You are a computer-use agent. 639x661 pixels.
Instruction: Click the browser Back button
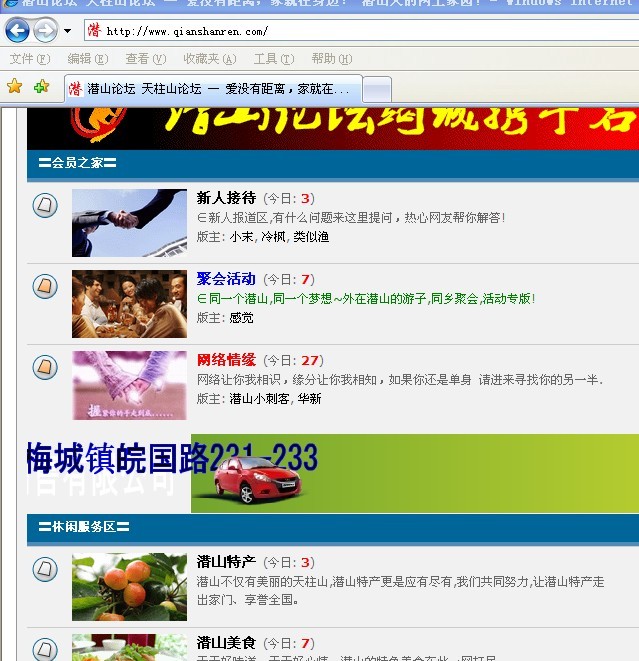17,31
